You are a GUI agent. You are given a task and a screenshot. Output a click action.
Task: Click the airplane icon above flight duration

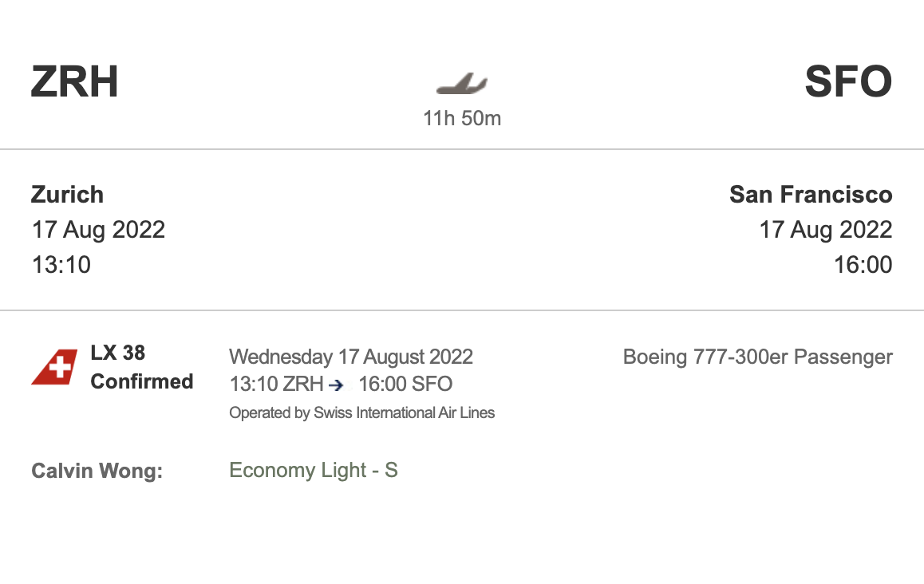coord(461,83)
